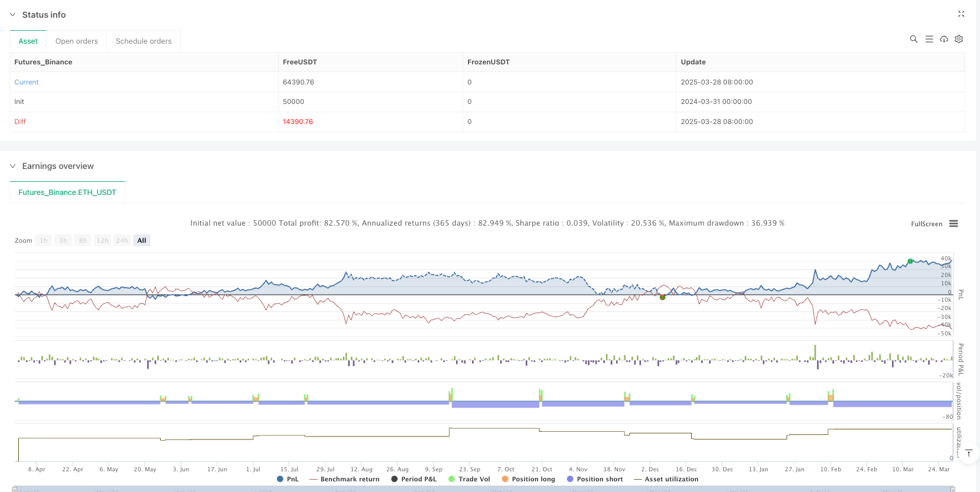Viewport: 980px width, 492px height.
Task: Collapse the Status info section chevron
Action: coord(12,15)
